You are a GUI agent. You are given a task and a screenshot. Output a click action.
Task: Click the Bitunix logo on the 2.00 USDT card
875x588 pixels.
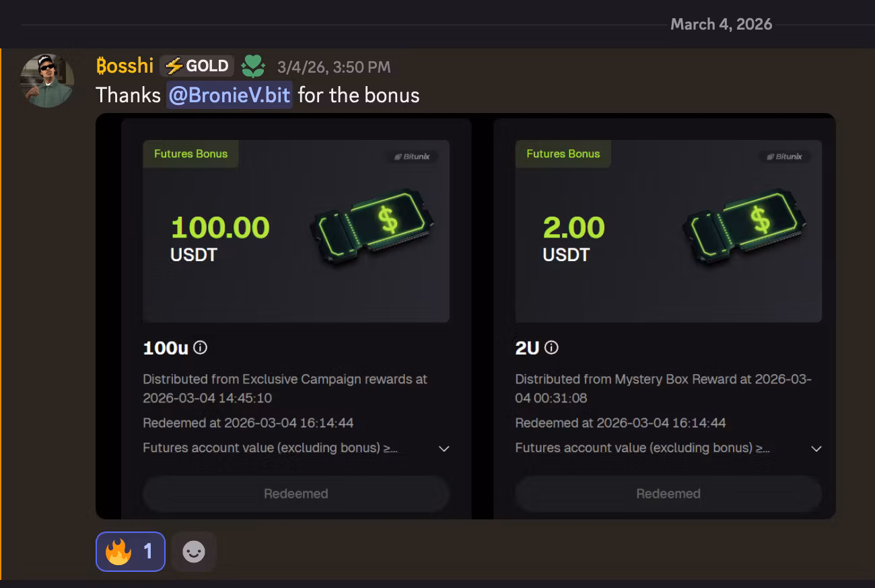784,157
